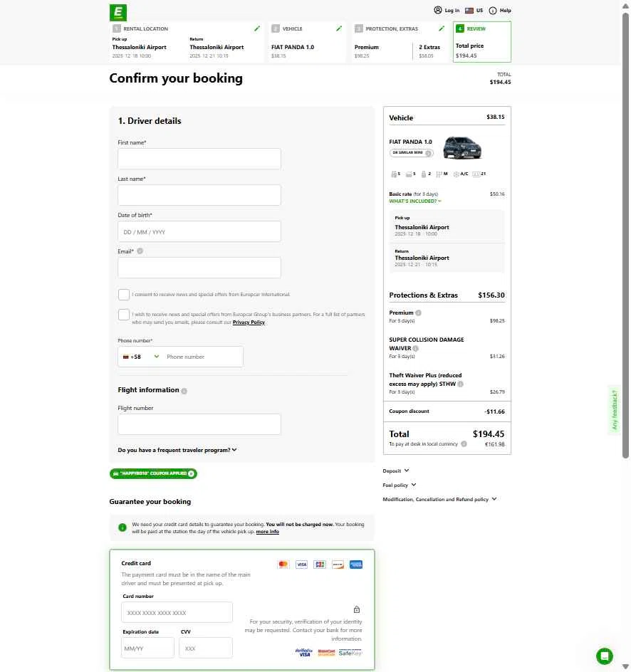Screen dimensions: 631x672
Task: Open the chat support bubble icon
Action: tap(605, 656)
